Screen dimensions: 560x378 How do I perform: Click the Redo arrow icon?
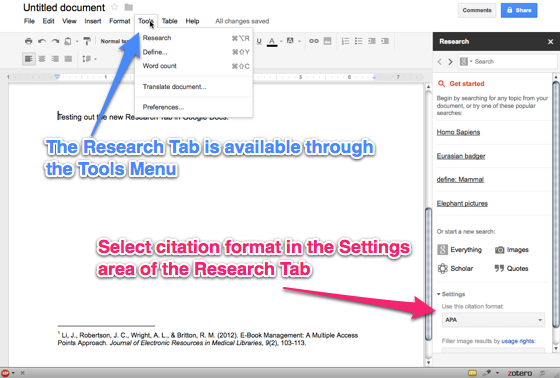pos(55,41)
